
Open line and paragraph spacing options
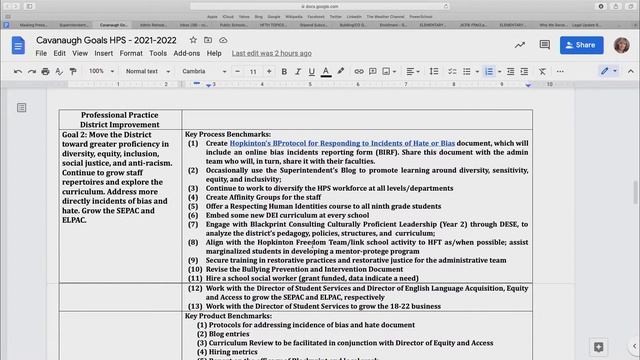pos(434,71)
